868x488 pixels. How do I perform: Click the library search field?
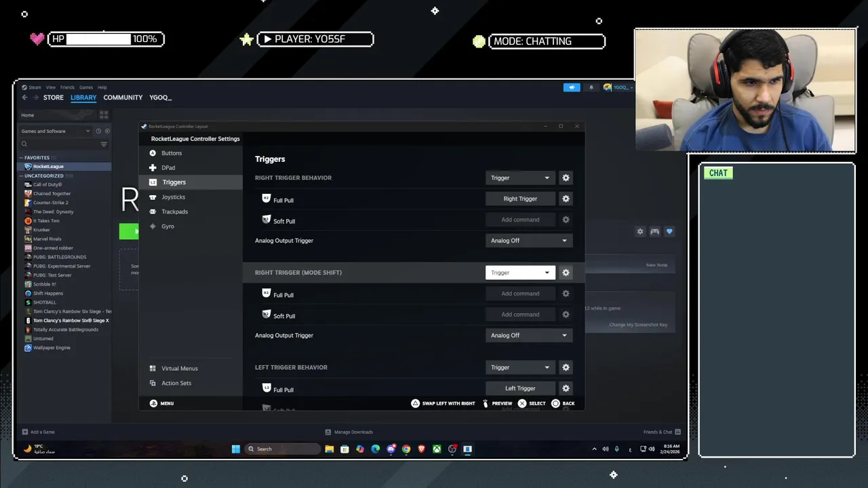click(x=60, y=144)
